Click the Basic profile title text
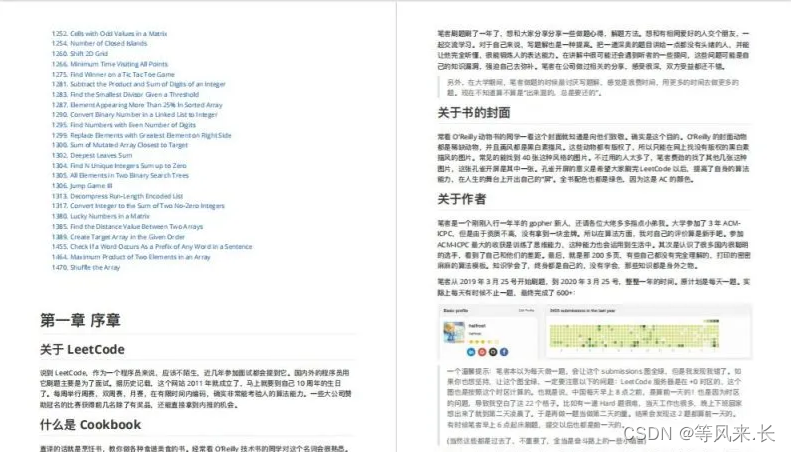Image resolution: width=791 pixels, height=452 pixels. (456, 311)
